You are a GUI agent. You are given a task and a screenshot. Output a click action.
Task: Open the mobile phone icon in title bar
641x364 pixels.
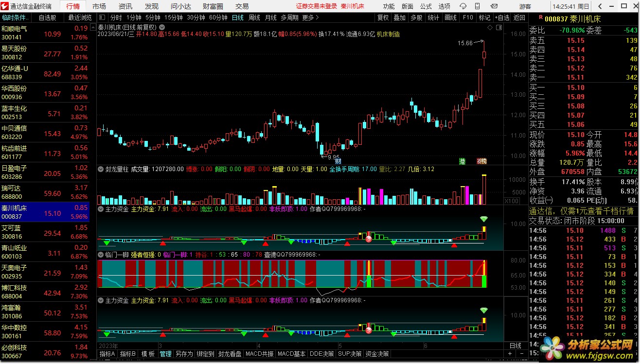point(477,6)
